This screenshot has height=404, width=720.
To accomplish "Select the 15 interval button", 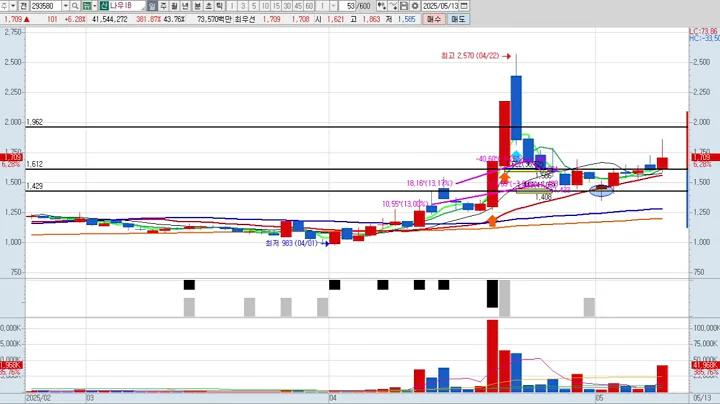I will pyautogui.click(x=276, y=6).
